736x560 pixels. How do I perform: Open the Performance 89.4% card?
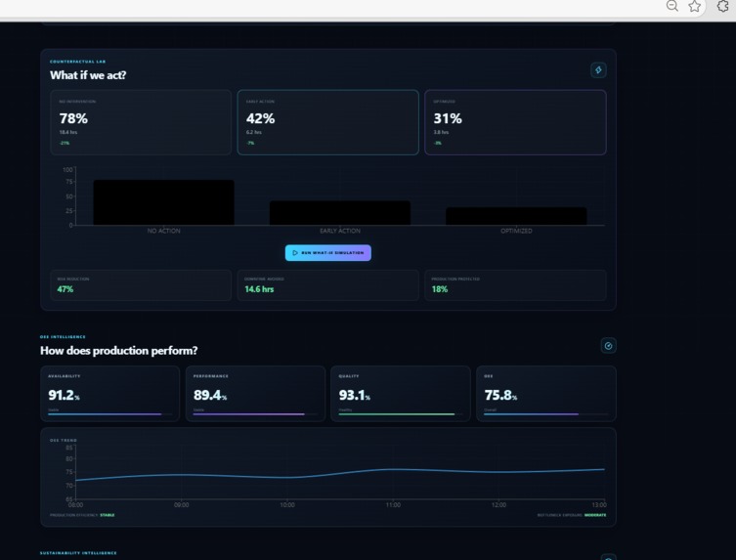[255, 393]
